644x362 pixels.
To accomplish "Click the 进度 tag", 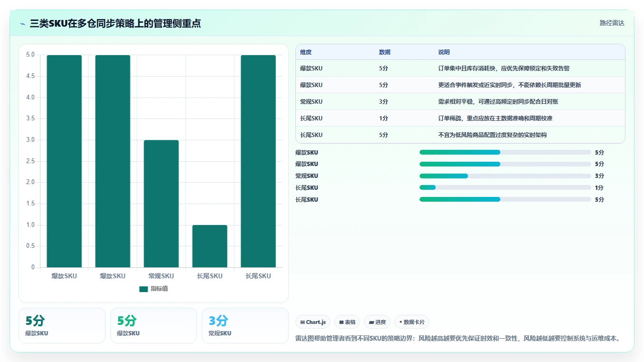I will click(x=377, y=322).
